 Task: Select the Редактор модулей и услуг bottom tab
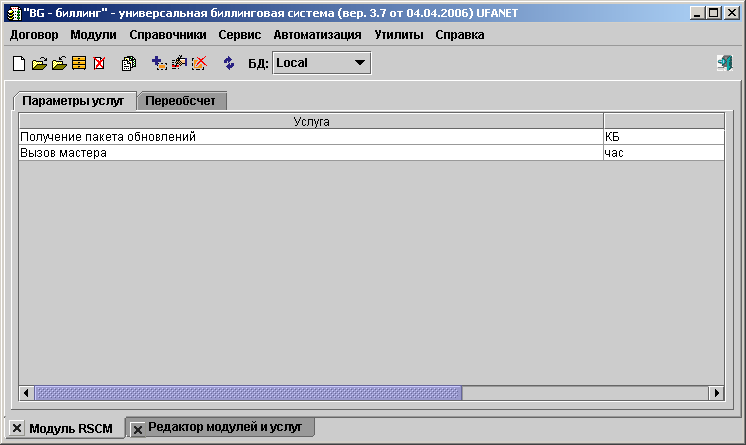[231, 427]
